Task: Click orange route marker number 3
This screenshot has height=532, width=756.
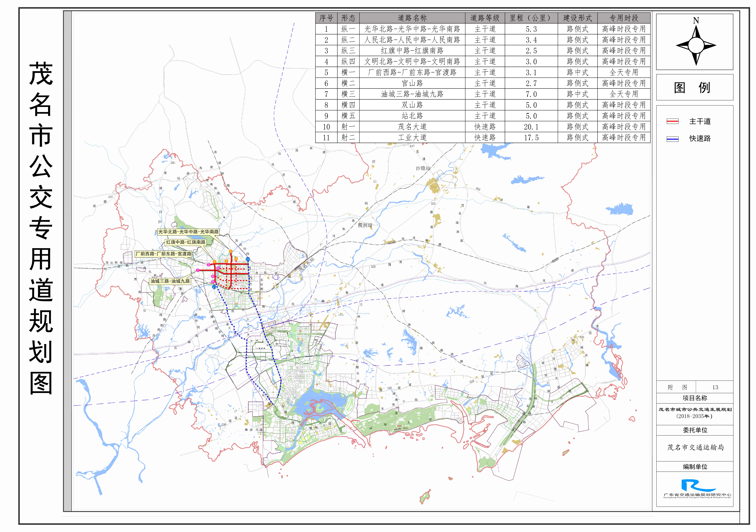Action: 215,262
